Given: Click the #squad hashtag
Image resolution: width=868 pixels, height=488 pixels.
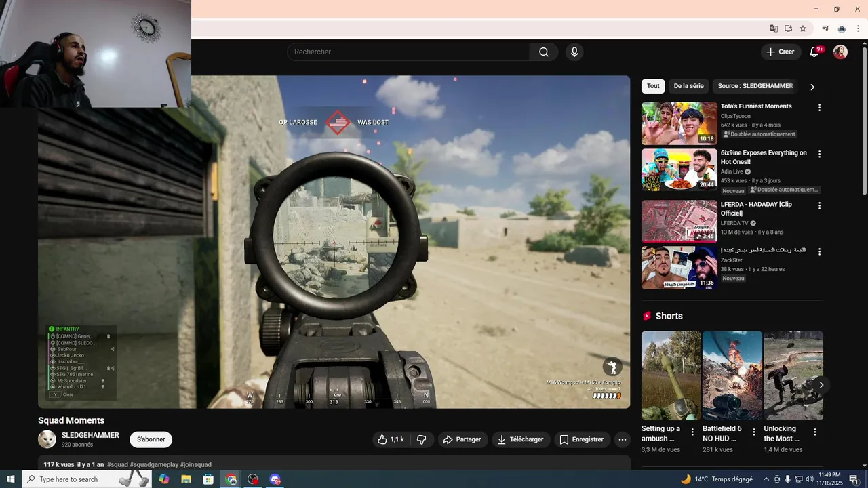Looking at the screenshot, I should point(117,465).
